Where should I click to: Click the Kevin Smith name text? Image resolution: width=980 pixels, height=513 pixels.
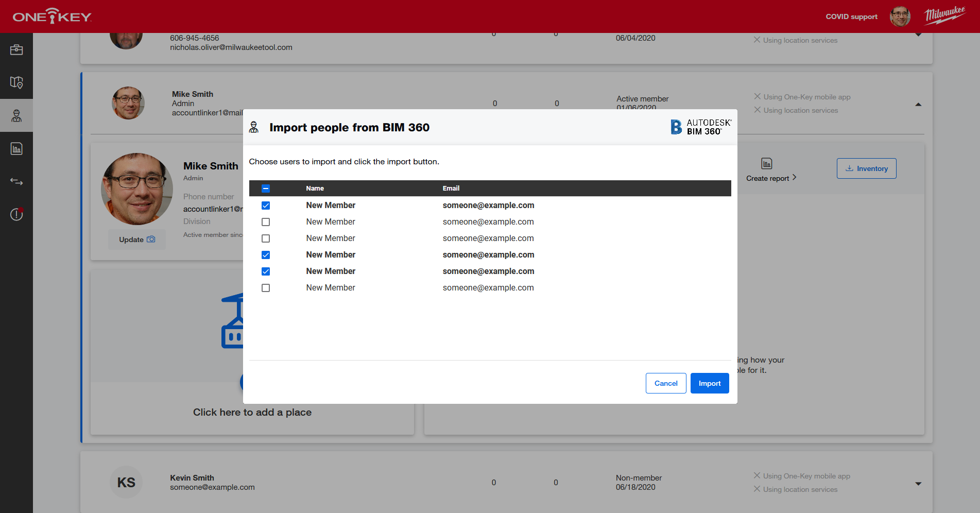point(192,478)
